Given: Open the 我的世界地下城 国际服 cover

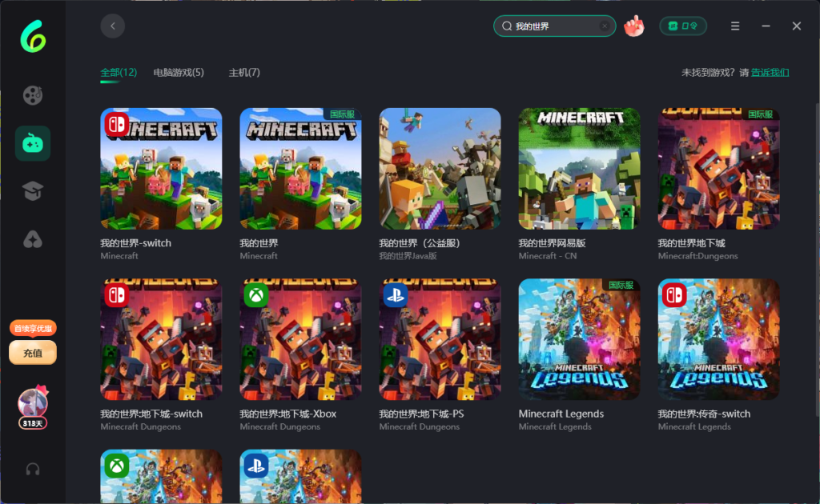Looking at the screenshot, I should pos(718,169).
